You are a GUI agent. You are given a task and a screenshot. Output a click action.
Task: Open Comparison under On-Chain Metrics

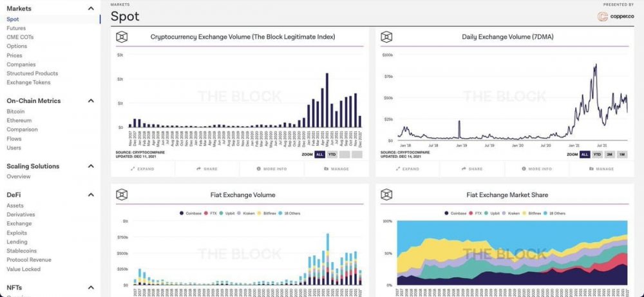tap(22, 129)
